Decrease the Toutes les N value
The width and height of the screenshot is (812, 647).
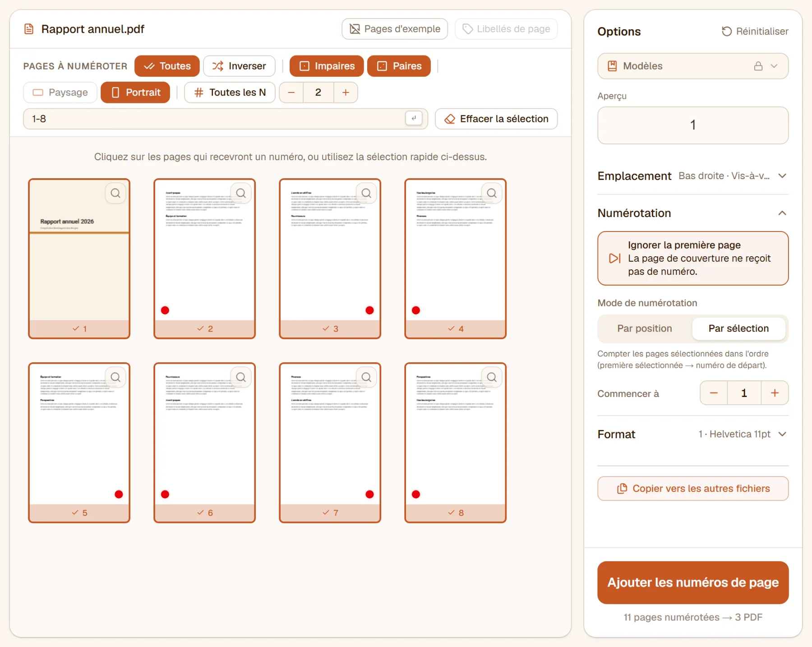coord(291,92)
